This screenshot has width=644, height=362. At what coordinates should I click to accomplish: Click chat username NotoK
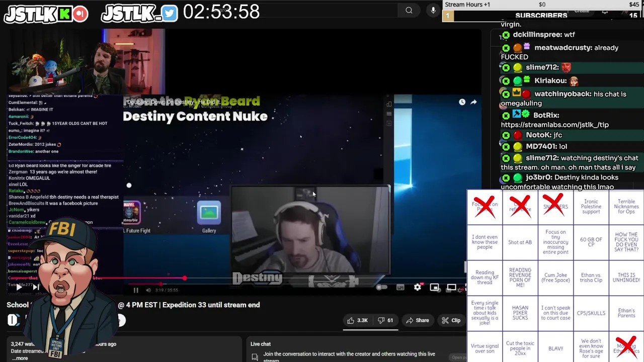pos(538,135)
